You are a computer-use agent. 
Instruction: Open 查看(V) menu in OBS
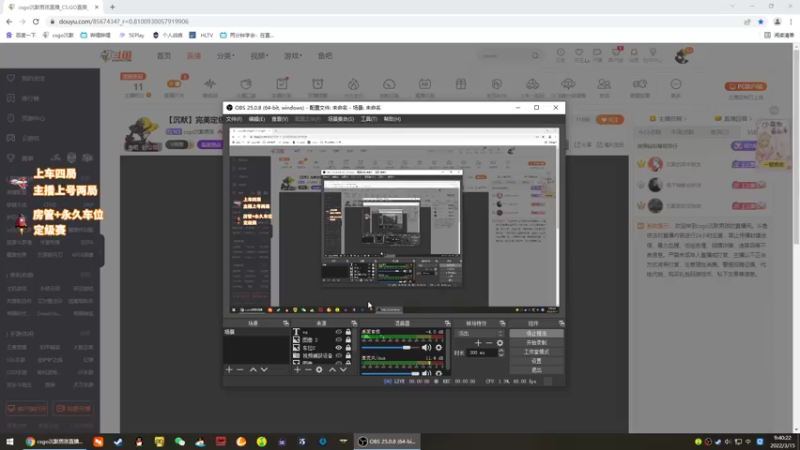[280, 119]
